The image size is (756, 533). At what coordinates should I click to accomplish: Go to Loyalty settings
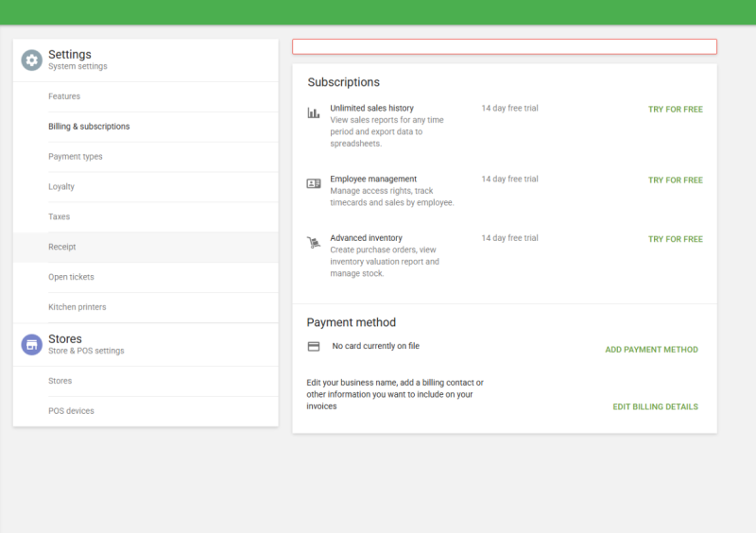click(61, 187)
